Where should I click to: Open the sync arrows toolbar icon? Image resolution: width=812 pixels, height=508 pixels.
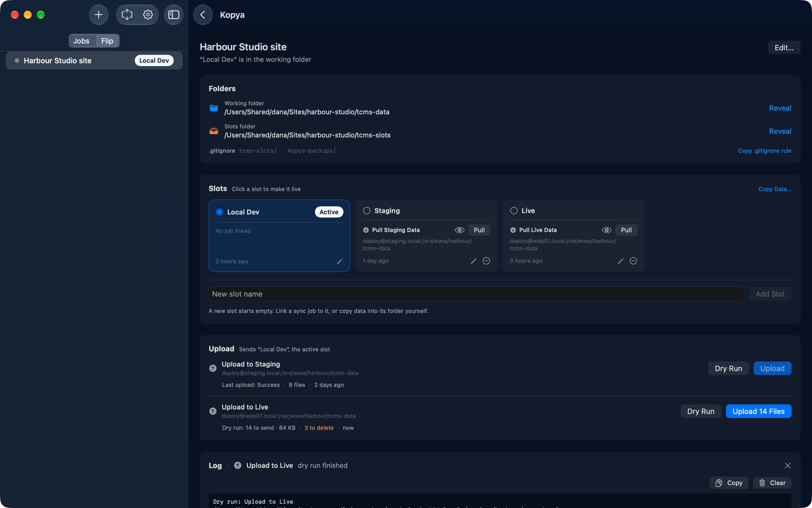pyautogui.click(x=127, y=15)
